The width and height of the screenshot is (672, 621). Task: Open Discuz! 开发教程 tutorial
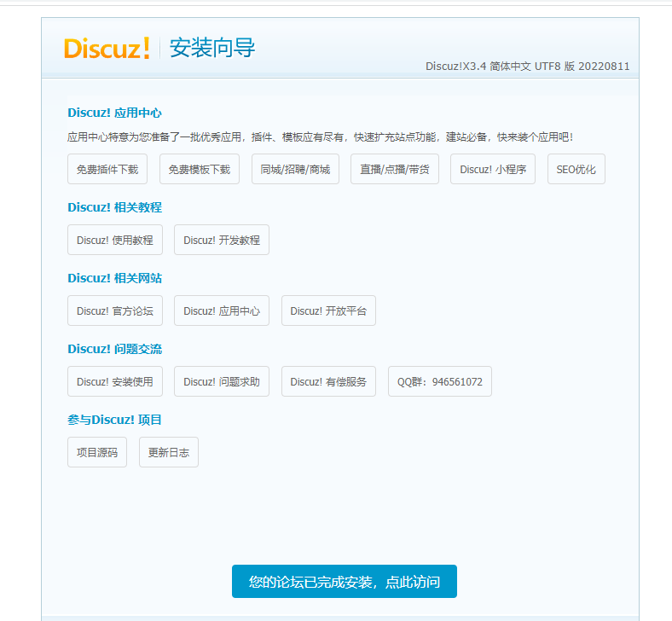click(222, 240)
